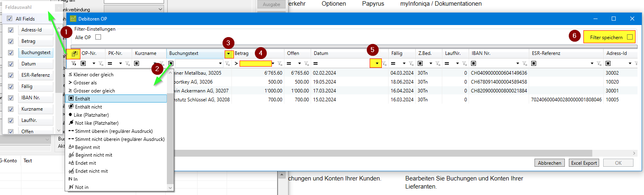Click the yellow Betrag filter value field

[x=255, y=63]
